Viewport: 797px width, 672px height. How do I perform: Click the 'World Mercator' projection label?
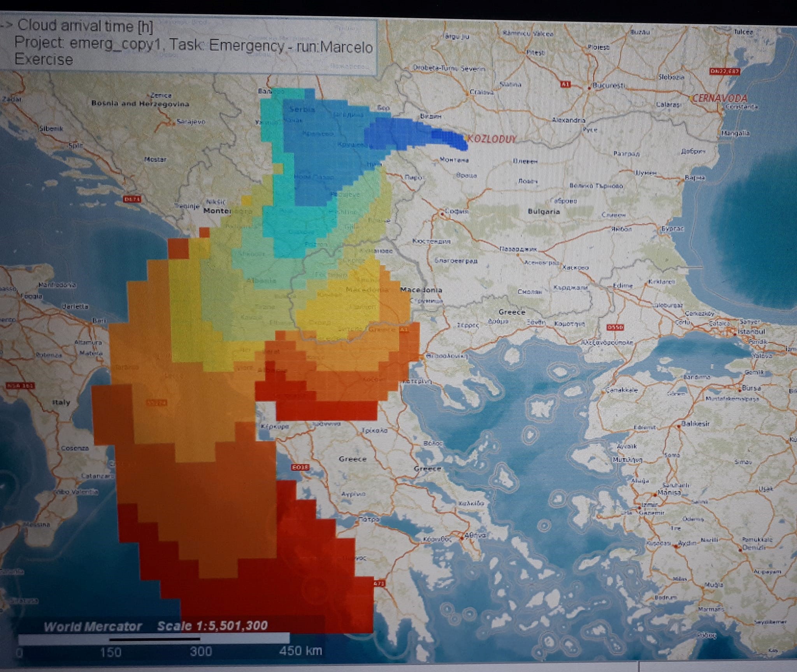coord(93,626)
